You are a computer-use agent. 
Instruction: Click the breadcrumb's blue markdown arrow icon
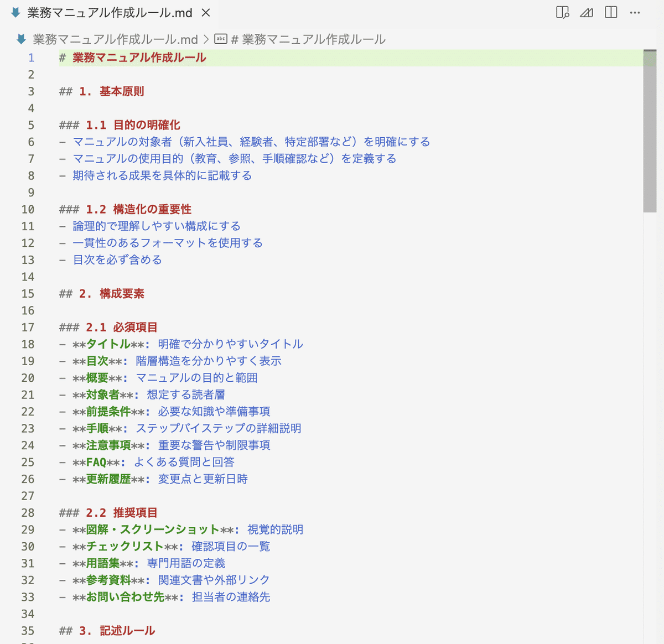22,39
